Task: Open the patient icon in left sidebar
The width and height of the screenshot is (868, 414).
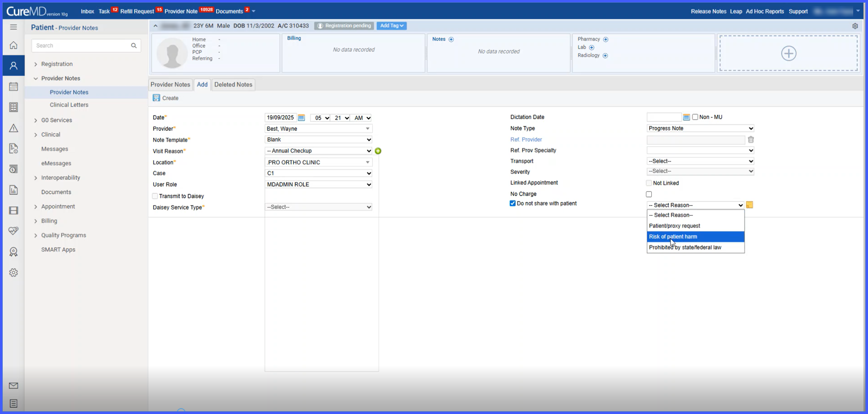Action: tap(13, 66)
